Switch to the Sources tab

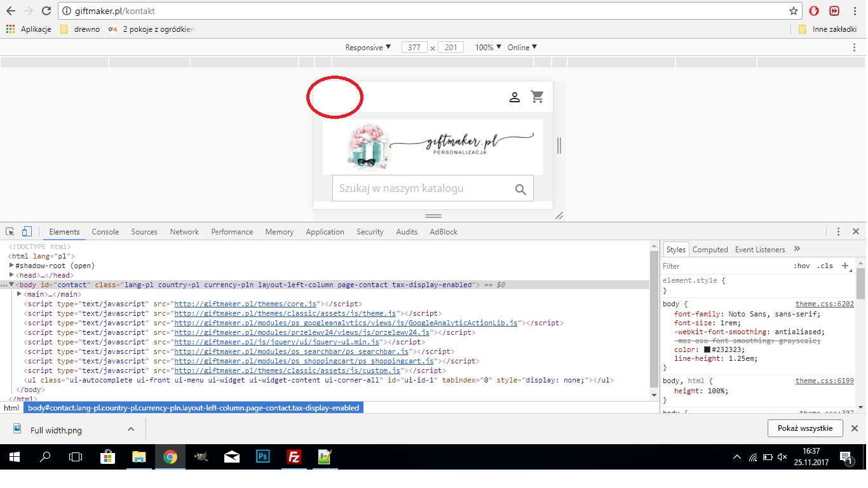pos(144,232)
